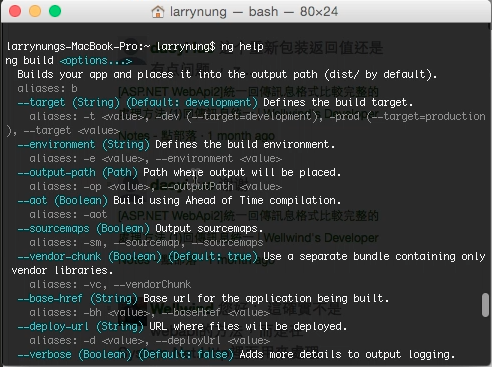Viewport: 492px width, 367px height.
Task: Click the '(Default: development)' text
Action: pos(192,102)
